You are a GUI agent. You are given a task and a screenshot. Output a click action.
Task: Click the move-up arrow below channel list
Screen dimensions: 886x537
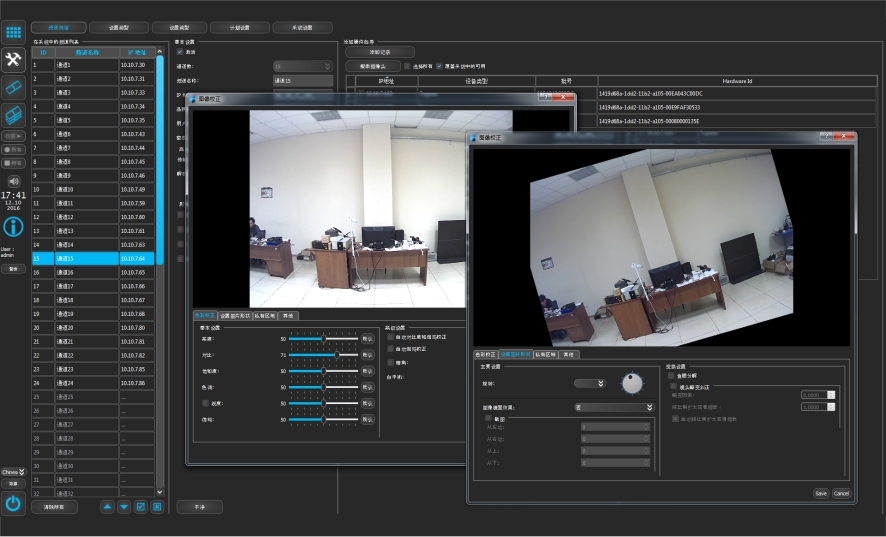[x=107, y=507]
